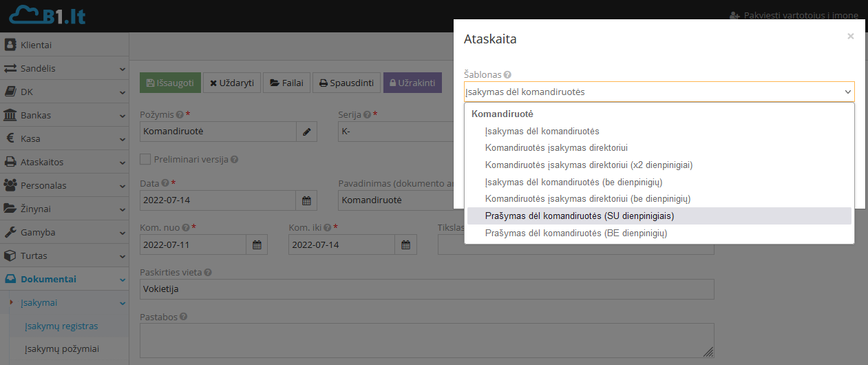Click the purple Užrakinti button
Screen dimensions: 868x365
(412, 83)
